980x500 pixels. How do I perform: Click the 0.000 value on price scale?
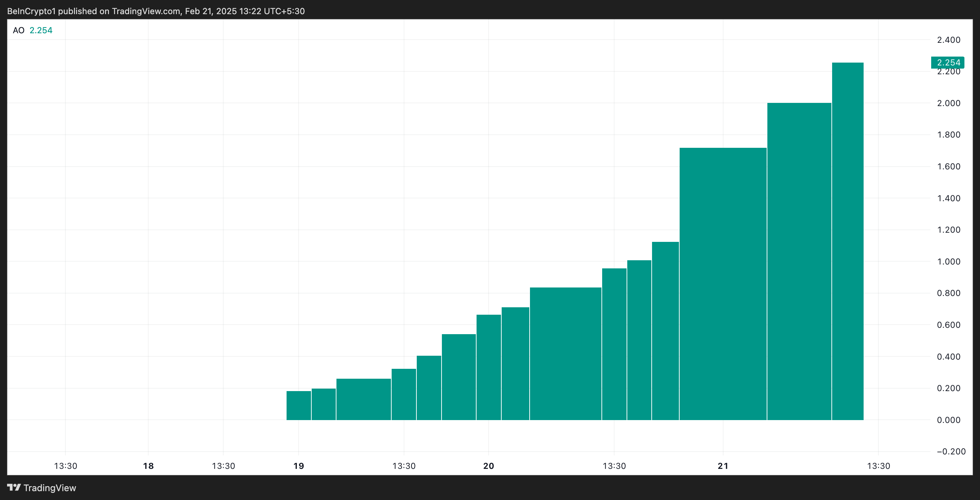[x=949, y=420]
